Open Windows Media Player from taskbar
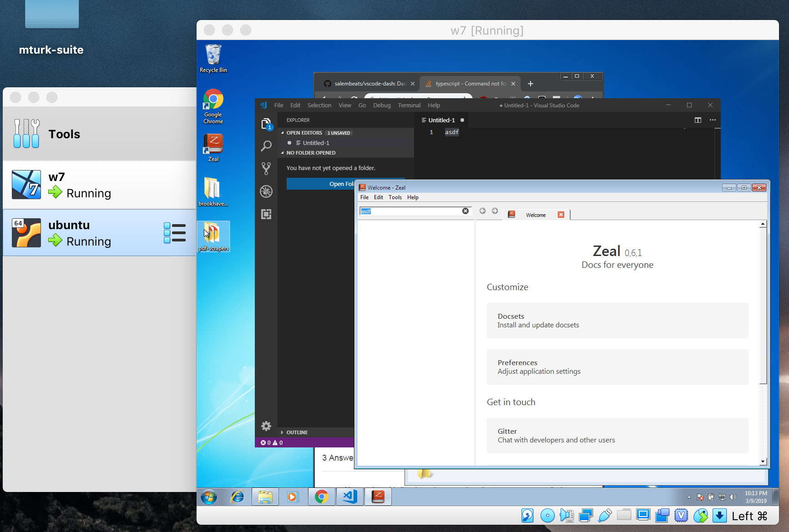 coord(293,497)
